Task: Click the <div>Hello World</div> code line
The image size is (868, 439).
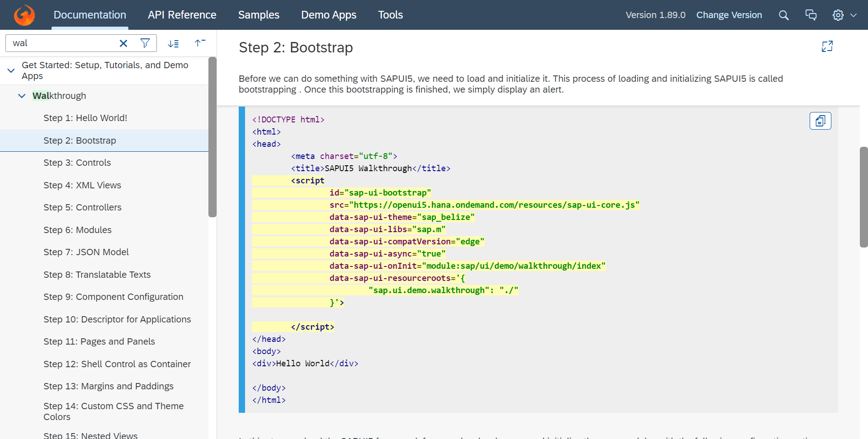Action: pos(305,364)
